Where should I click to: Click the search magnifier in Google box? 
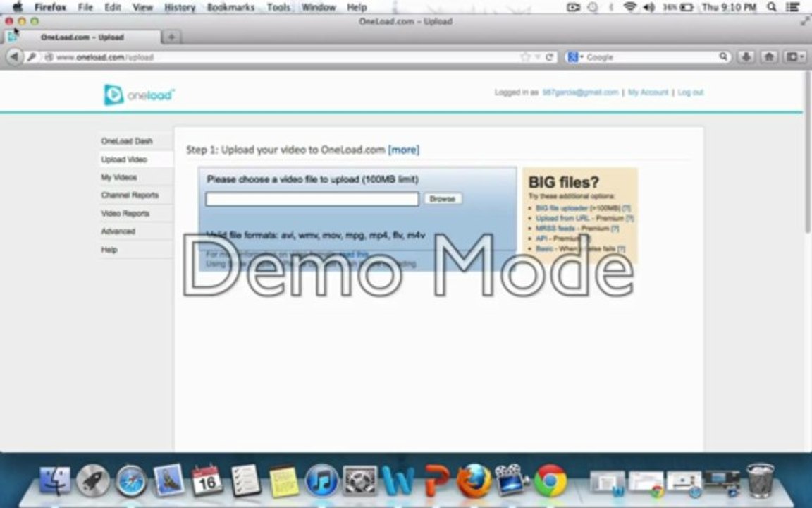tap(723, 56)
